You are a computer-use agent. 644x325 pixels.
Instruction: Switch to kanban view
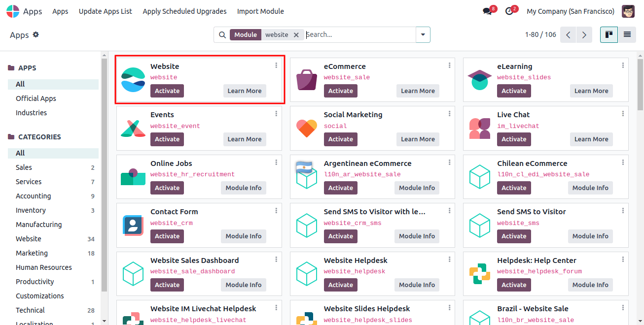609,34
